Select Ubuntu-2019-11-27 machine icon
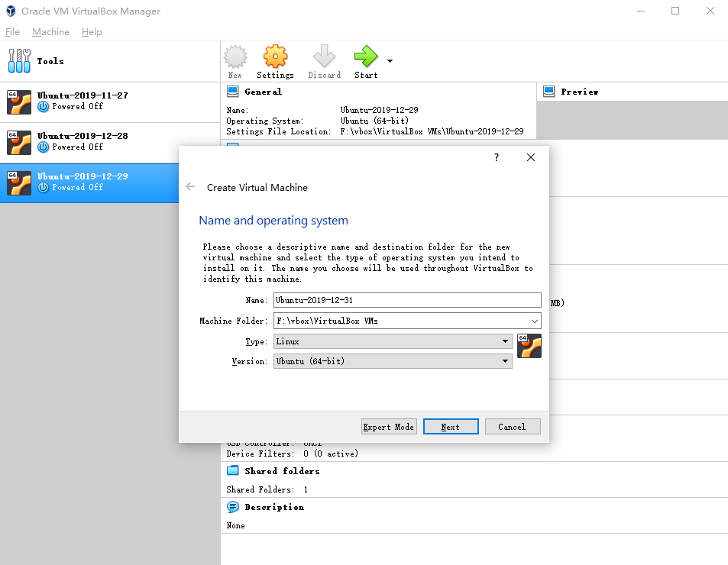The image size is (728, 565). click(x=19, y=102)
